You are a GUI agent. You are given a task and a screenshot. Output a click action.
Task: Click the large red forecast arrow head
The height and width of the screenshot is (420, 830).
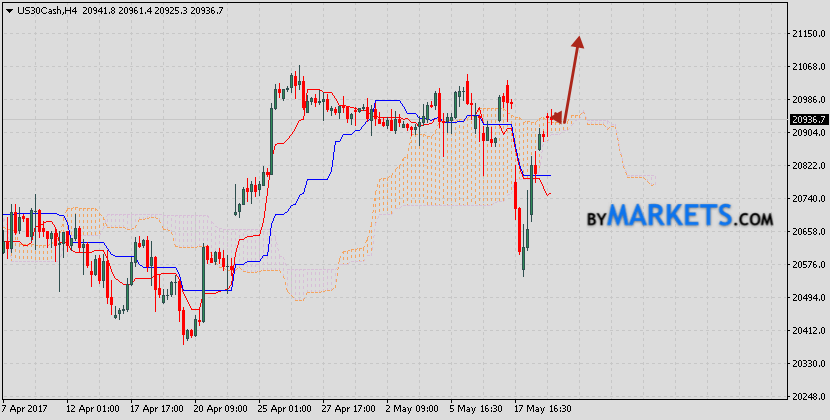(578, 42)
